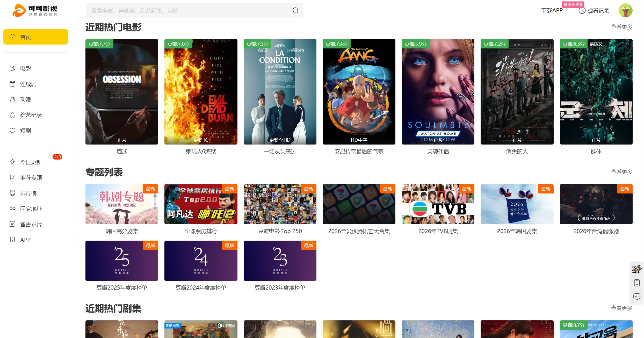The height and width of the screenshot is (338, 644).
Task: Click the home icon beside 首页
Action: pyautogui.click(x=12, y=37)
